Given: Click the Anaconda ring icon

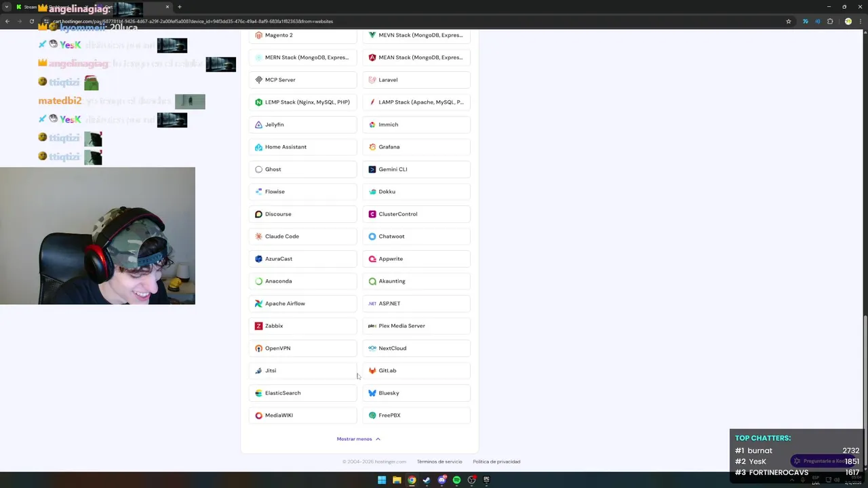Looking at the screenshot, I should tap(258, 281).
